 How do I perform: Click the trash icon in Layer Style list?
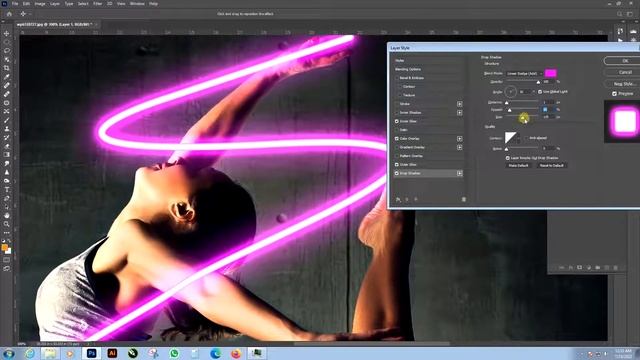pos(464,200)
